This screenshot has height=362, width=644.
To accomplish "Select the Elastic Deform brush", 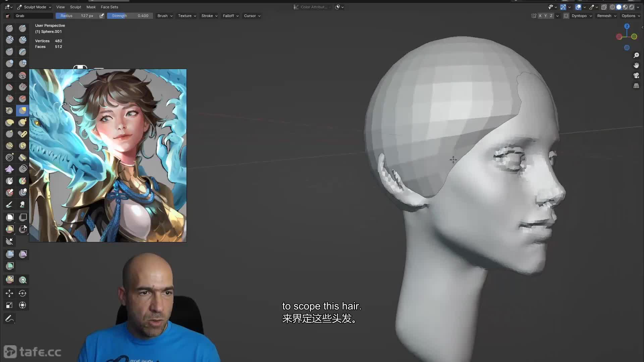I will (x=9, y=122).
